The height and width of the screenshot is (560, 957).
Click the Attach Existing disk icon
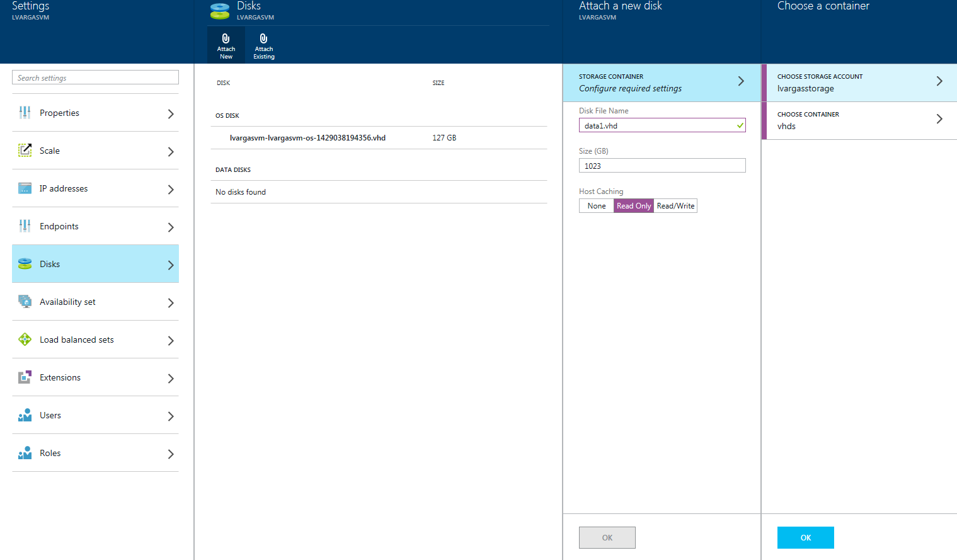point(263,39)
